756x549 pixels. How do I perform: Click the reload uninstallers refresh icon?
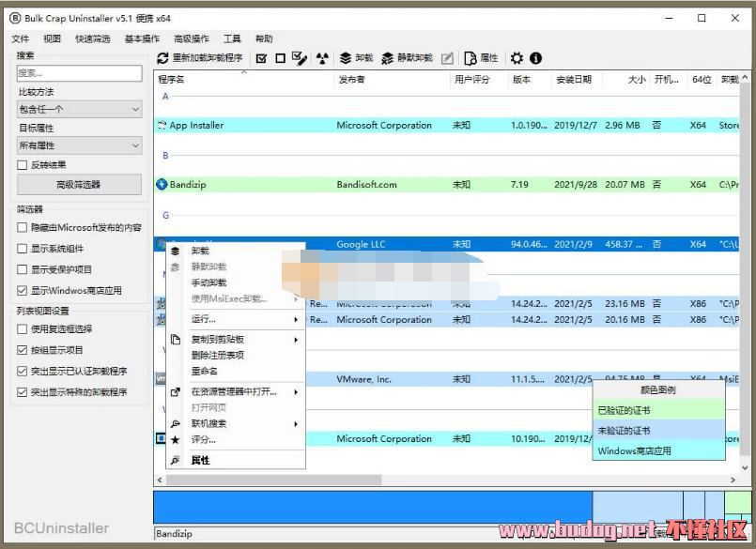click(x=162, y=58)
